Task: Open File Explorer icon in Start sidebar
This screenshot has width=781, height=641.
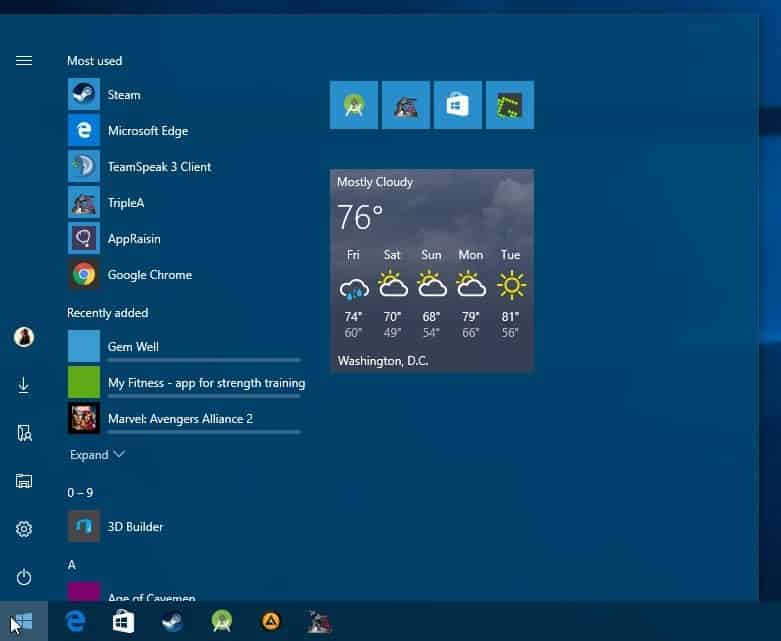Action: pos(24,481)
